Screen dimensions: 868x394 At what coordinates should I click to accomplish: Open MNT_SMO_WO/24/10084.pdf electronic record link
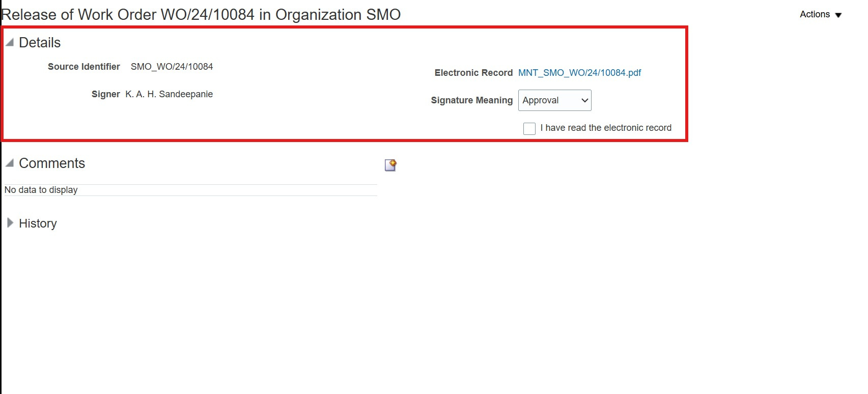tap(579, 73)
